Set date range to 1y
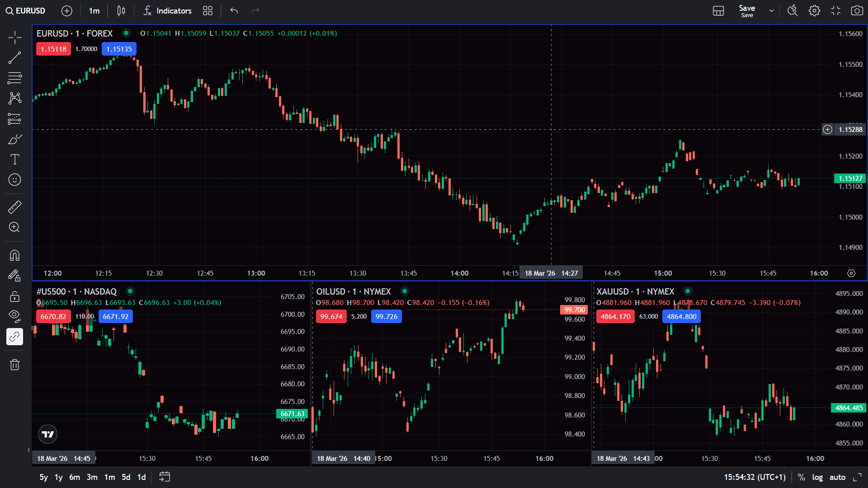Screen dimensions: 868x488 point(59,477)
